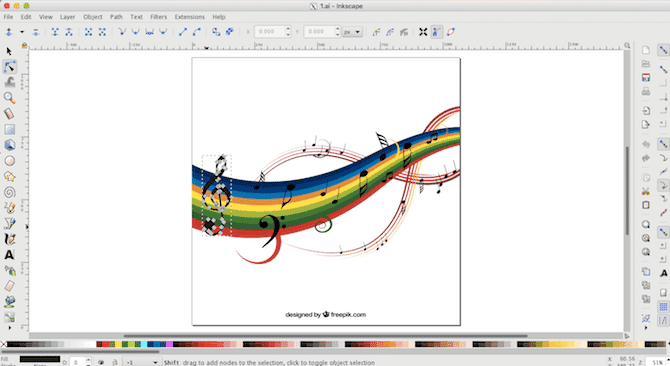Select the Pencil freehand tool

pyautogui.click(x=9, y=208)
